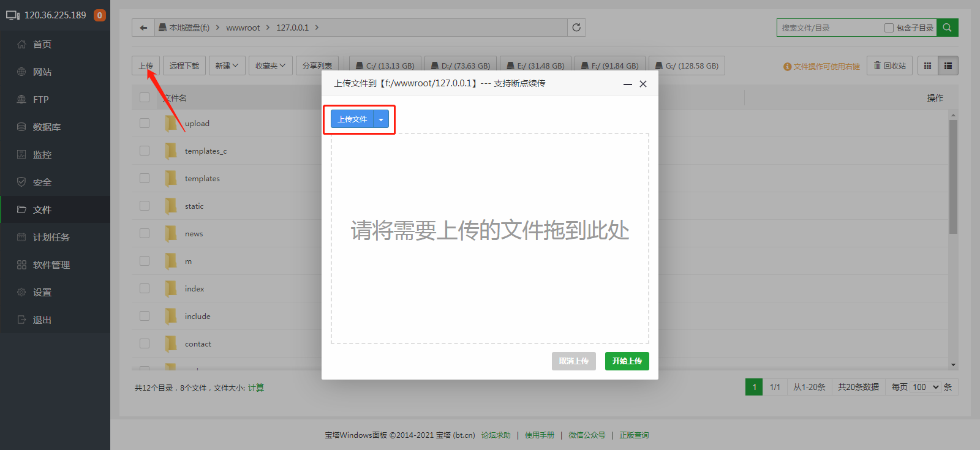
Task: Check the templates_c row checkbox
Action: [145, 151]
